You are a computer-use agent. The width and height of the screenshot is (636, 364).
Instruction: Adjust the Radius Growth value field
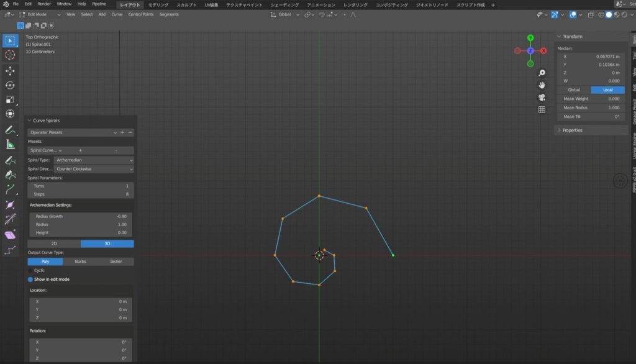tap(81, 216)
